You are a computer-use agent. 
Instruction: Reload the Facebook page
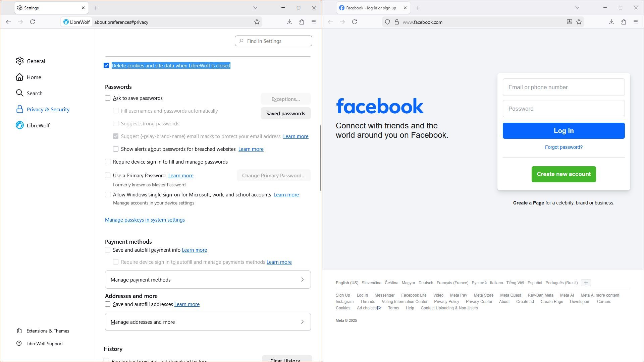tap(355, 22)
